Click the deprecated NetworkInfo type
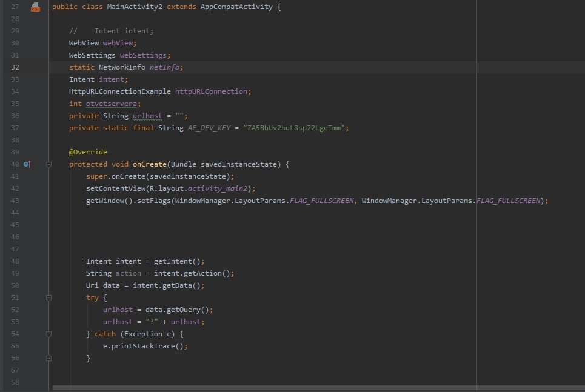 pos(122,67)
